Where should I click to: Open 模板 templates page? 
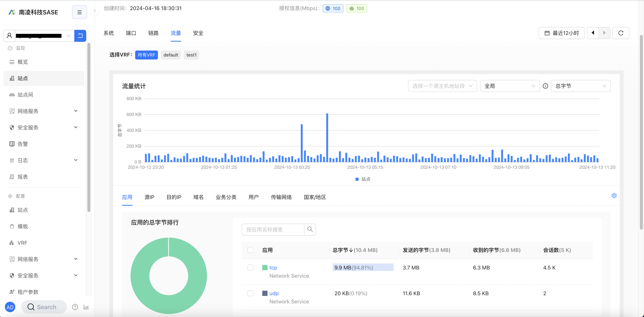click(44, 226)
